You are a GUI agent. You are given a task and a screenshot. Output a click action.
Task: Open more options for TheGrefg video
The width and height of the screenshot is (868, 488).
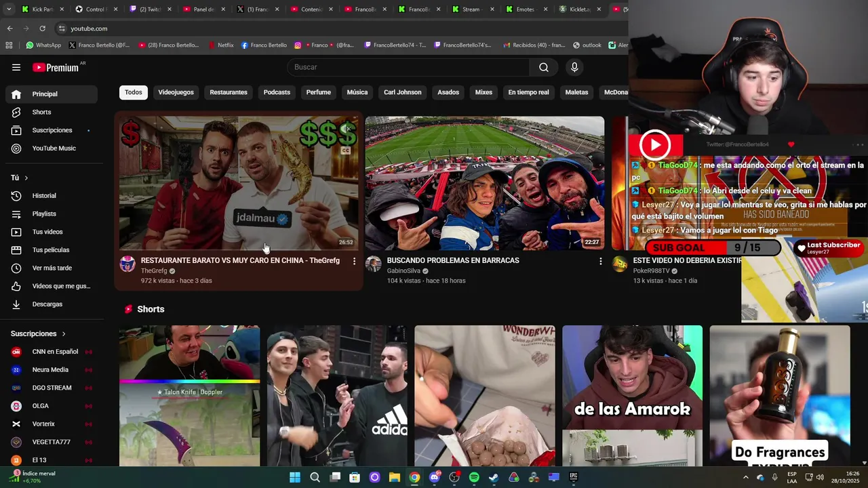354,261
